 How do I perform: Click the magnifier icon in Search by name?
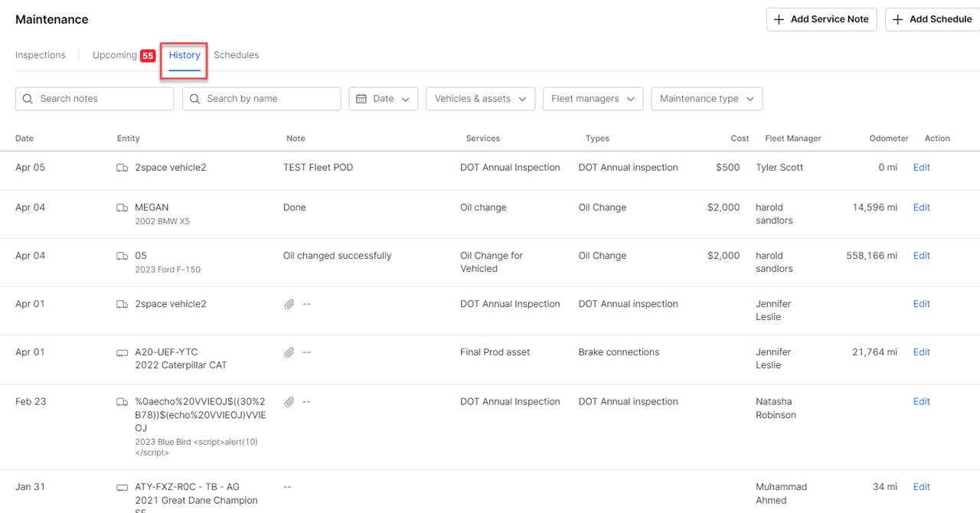pyautogui.click(x=194, y=99)
